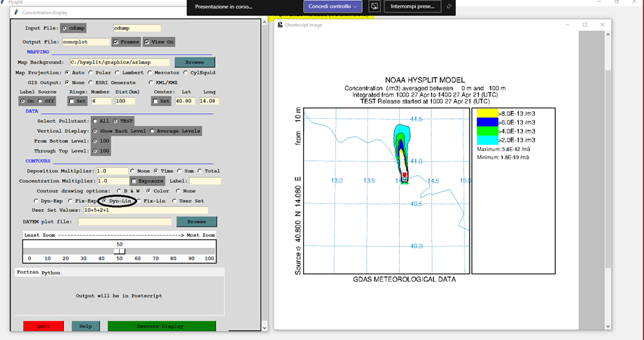Edit the Rings Number field
Image resolution: width=644 pixels, height=340 pixels.
coord(101,101)
